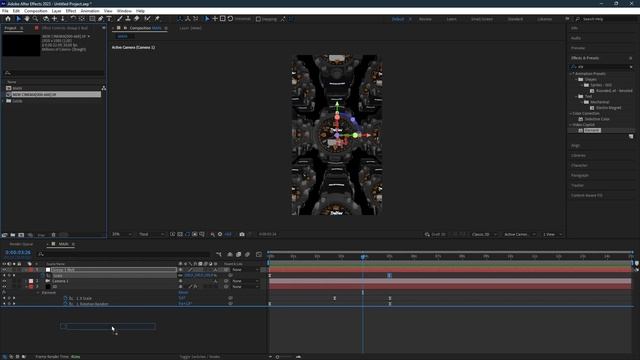
Task: Open the timeline Graph Editor icon
Action: (x=259, y=254)
